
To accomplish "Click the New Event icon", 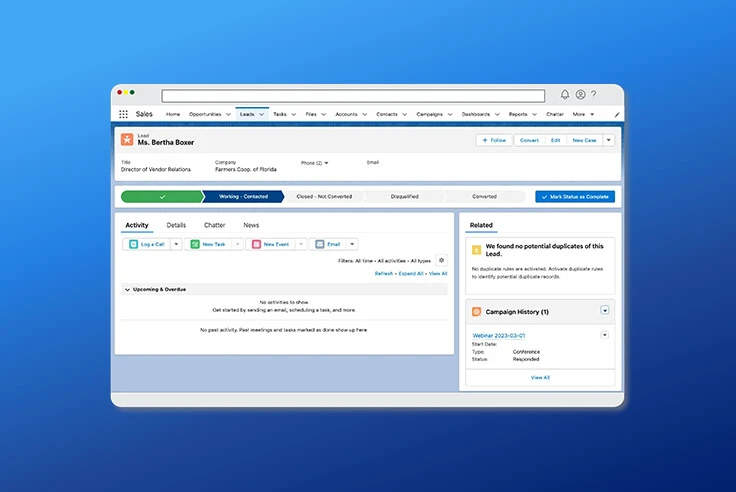I will (256, 244).
